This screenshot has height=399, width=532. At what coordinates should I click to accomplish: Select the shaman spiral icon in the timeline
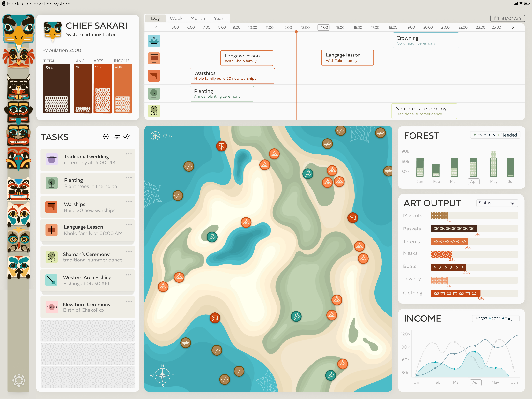[154, 111]
